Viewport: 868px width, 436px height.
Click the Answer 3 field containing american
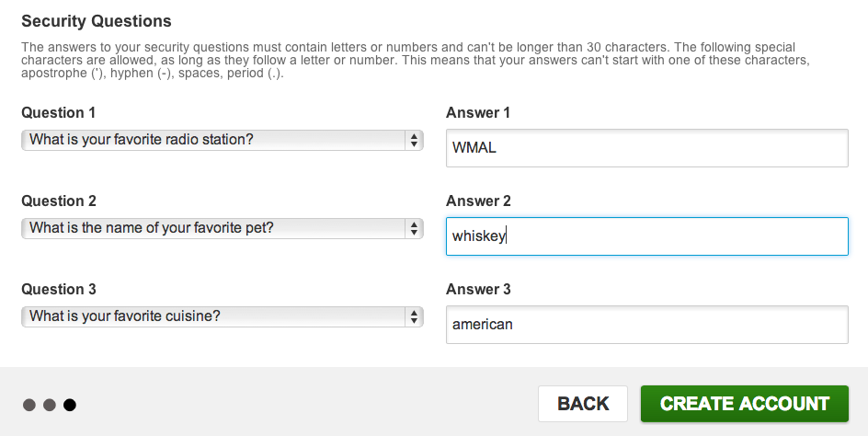click(x=646, y=325)
